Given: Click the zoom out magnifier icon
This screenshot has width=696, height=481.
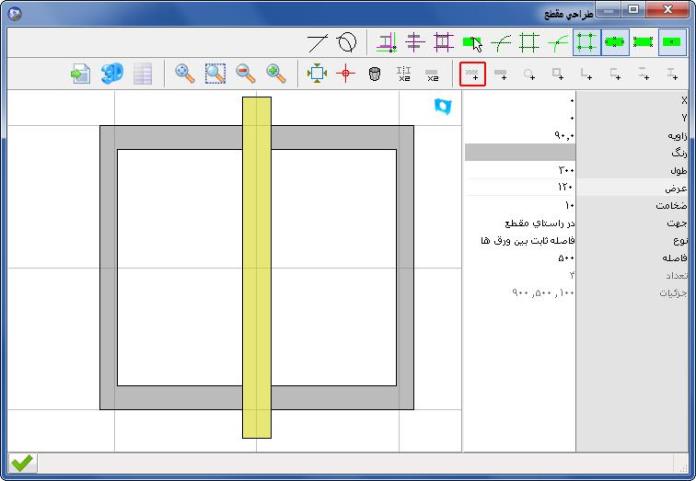Looking at the screenshot, I should click(x=245, y=74).
